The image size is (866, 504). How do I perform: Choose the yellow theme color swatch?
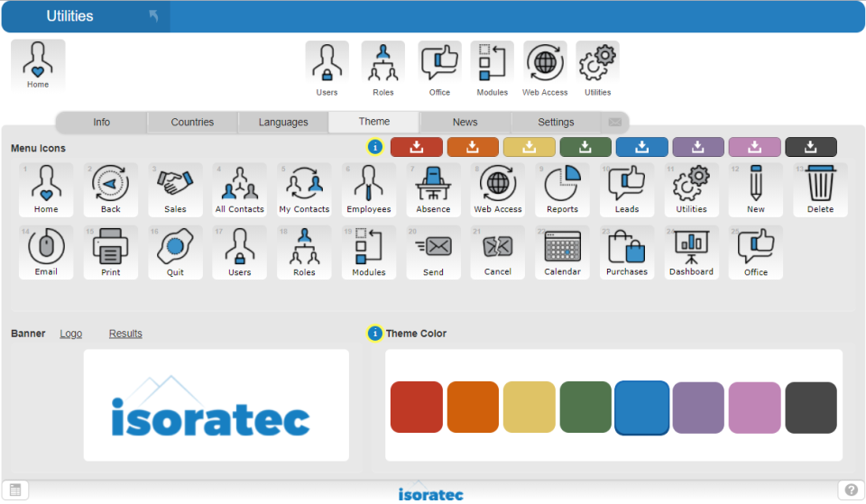[530, 407]
